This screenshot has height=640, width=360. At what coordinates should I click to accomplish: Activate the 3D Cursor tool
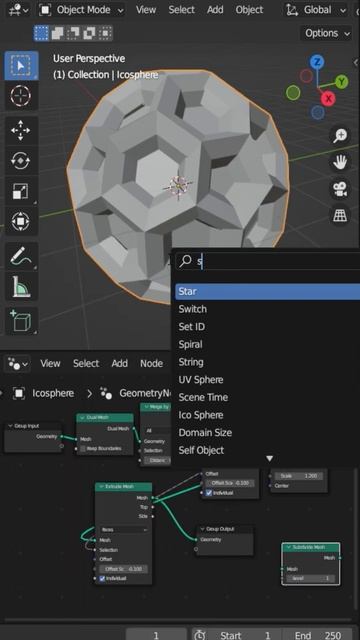pos(20,96)
